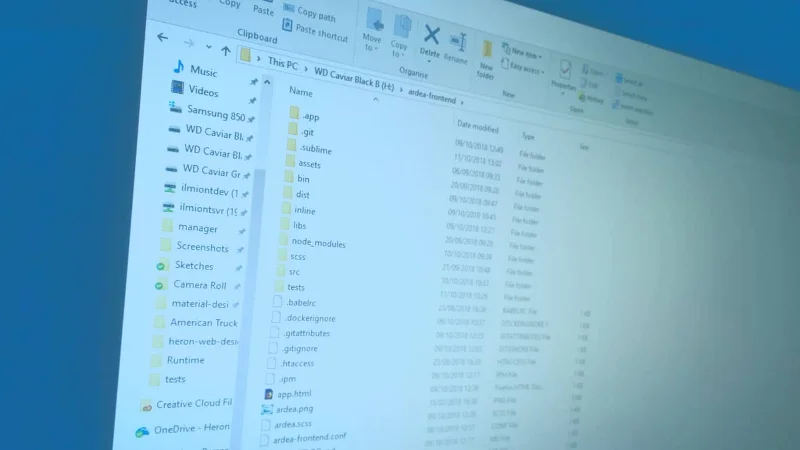Click This PC in the address breadcrumb
The width and height of the screenshot is (800, 450).
coord(282,63)
